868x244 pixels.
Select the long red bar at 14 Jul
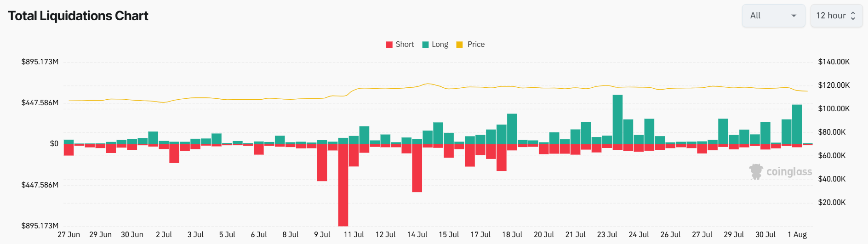[x=417, y=168]
